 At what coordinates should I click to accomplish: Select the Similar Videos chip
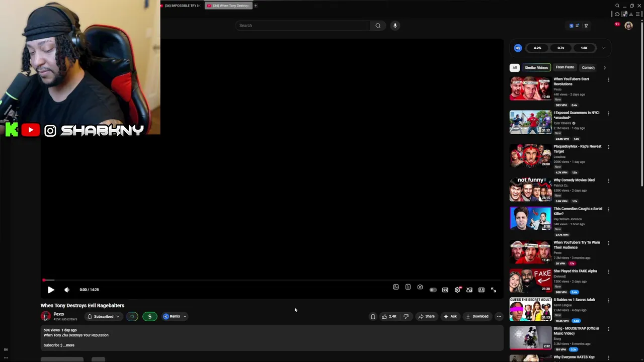pyautogui.click(x=536, y=67)
